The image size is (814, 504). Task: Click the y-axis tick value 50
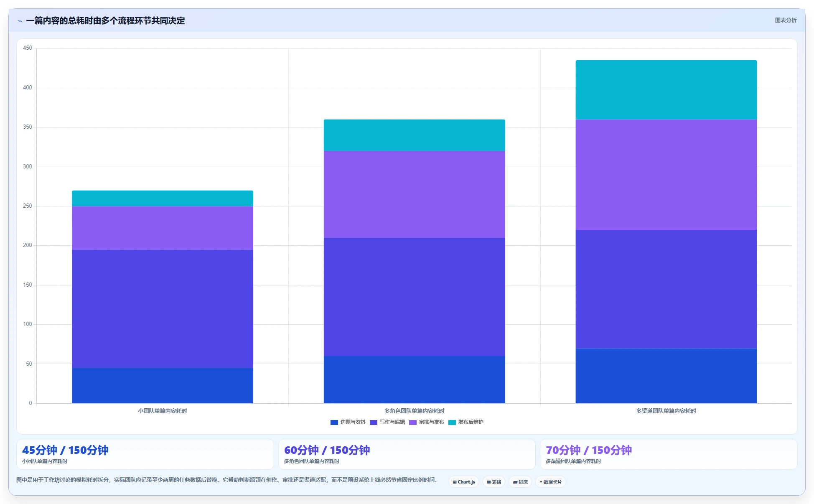29,364
